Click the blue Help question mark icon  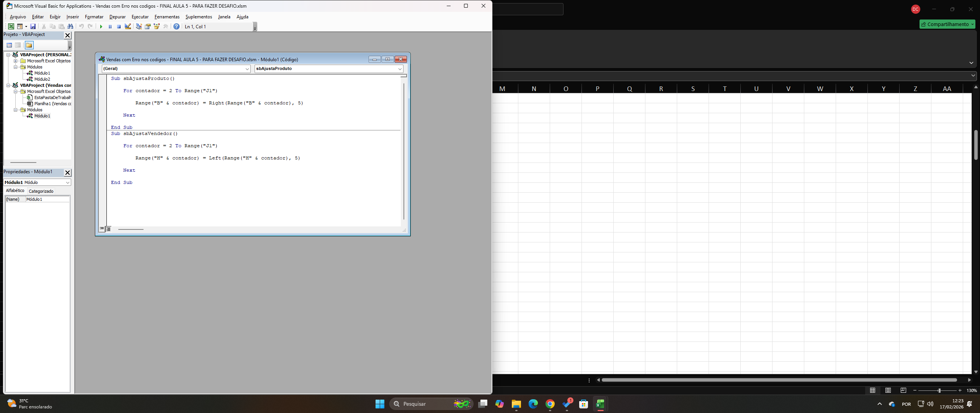coord(176,26)
